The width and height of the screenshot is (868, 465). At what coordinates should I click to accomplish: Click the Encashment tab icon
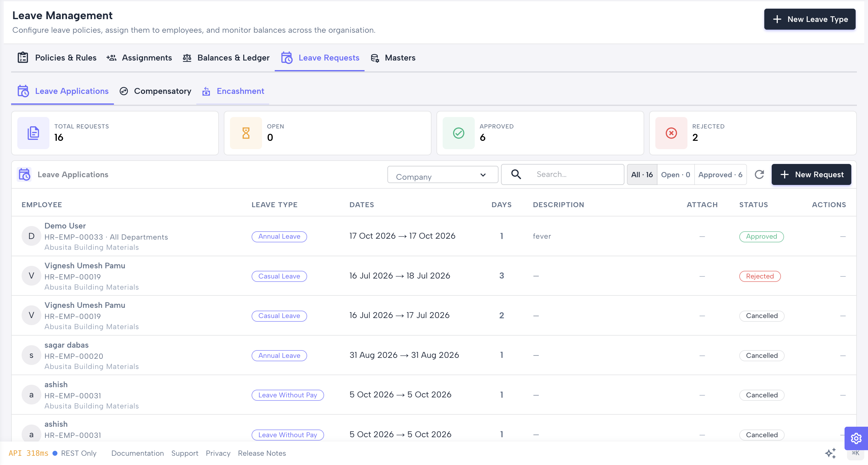206,91
